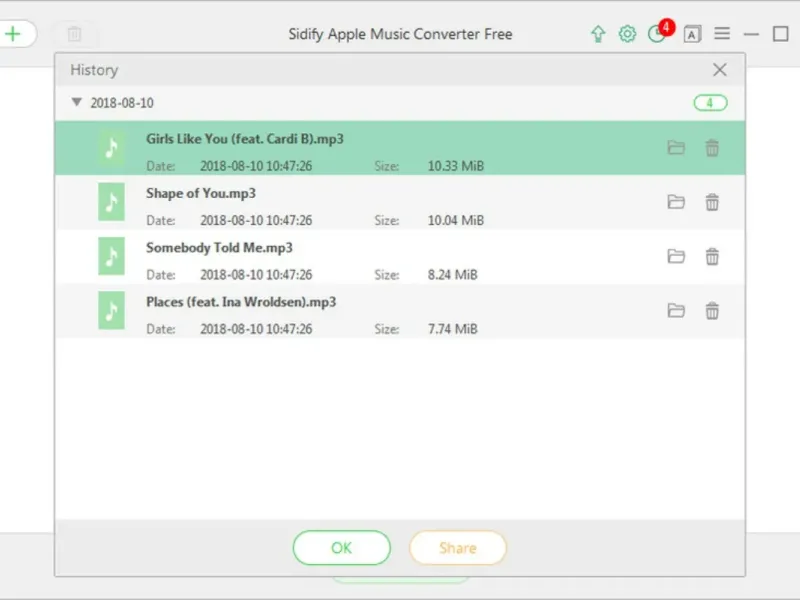
Task: Click music note icon of Places track
Action: pos(111,310)
